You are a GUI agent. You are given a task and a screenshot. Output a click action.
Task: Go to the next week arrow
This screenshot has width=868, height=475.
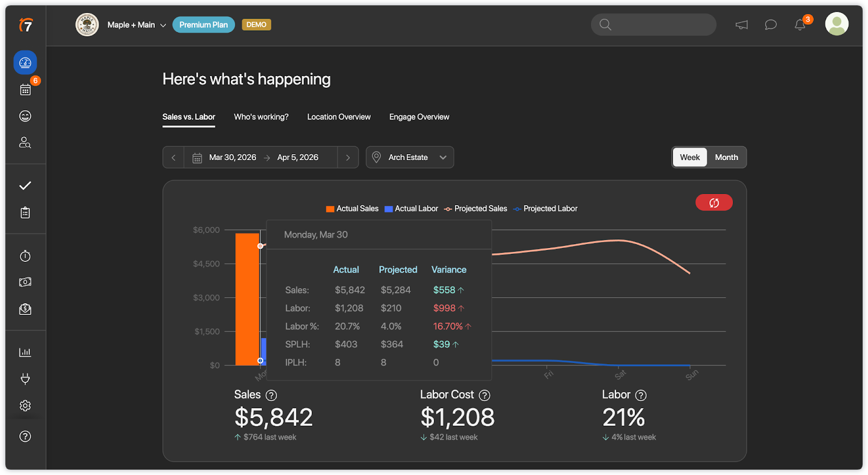coord(348,157)
